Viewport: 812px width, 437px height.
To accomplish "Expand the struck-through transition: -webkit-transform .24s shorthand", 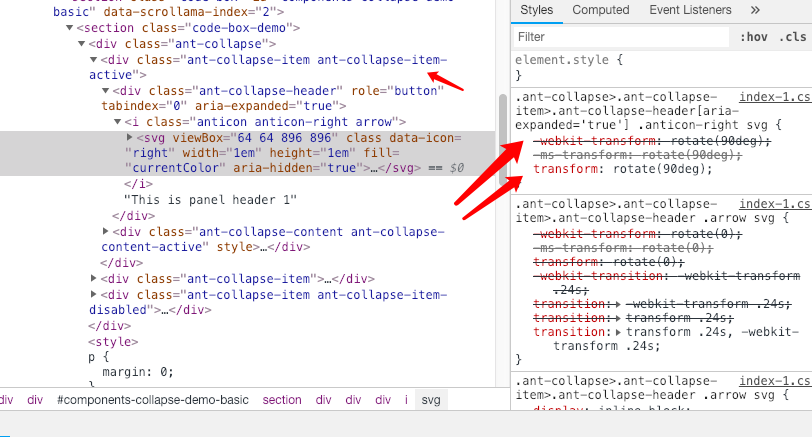I will (x=618, y=304).
